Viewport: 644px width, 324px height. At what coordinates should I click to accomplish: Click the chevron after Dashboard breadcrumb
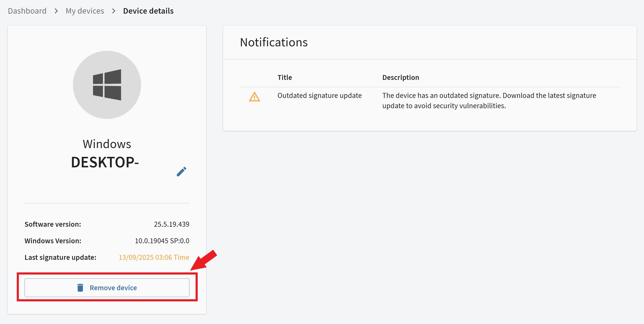[56, 11]
